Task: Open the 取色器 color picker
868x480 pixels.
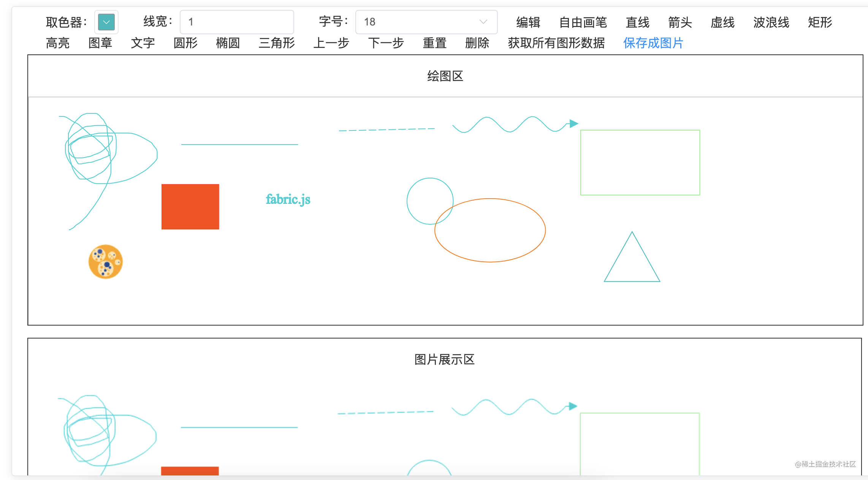Action: point(106,22)
